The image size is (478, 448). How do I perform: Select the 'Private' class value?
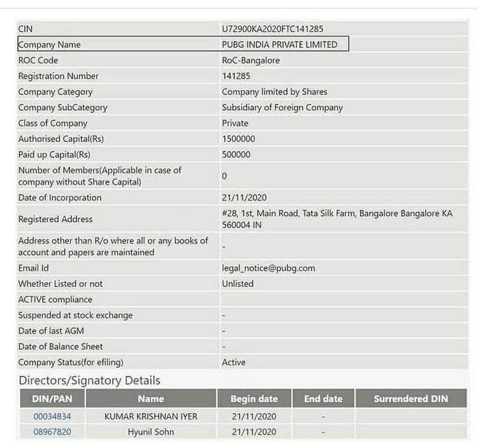[235, 123]
